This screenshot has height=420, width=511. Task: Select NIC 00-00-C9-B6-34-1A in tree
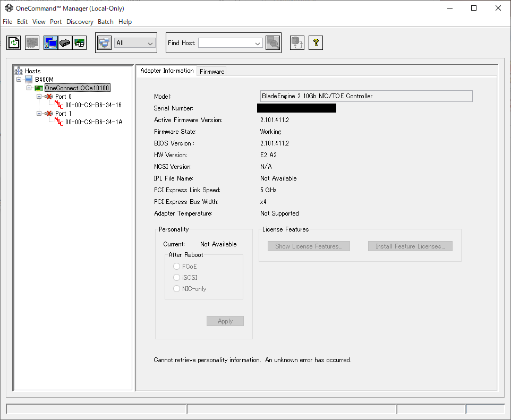point(93,122)
